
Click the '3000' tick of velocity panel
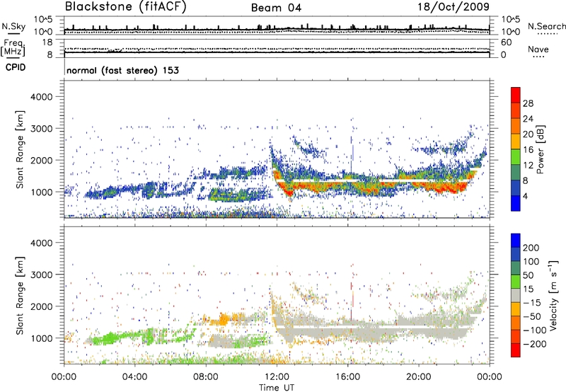tap(42, 275)
